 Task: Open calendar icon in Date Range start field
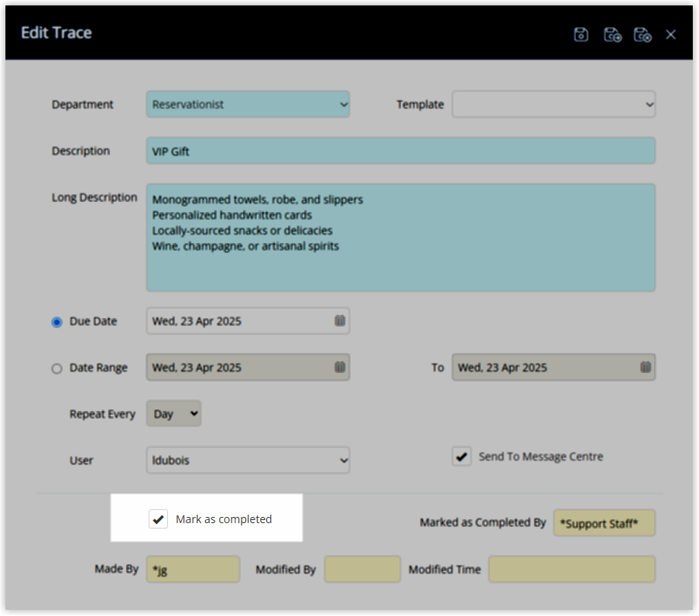(x=340, y=367)
